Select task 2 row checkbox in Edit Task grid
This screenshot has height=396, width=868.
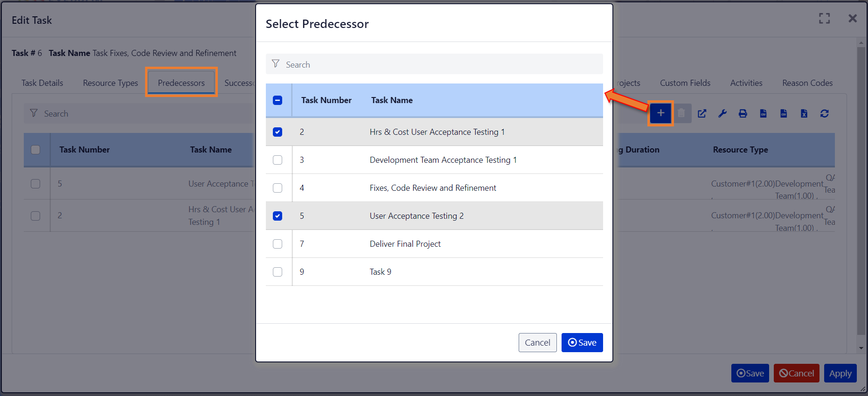[35, 216]
